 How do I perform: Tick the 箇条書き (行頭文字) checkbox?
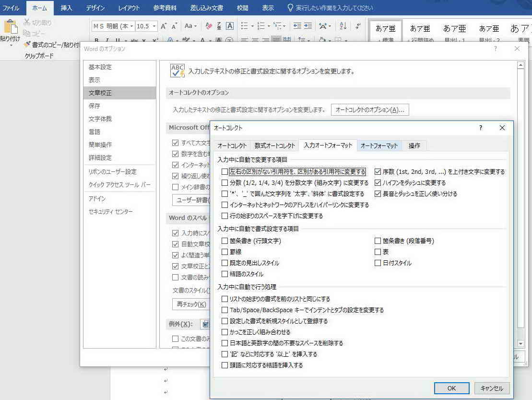coord(225,241)
